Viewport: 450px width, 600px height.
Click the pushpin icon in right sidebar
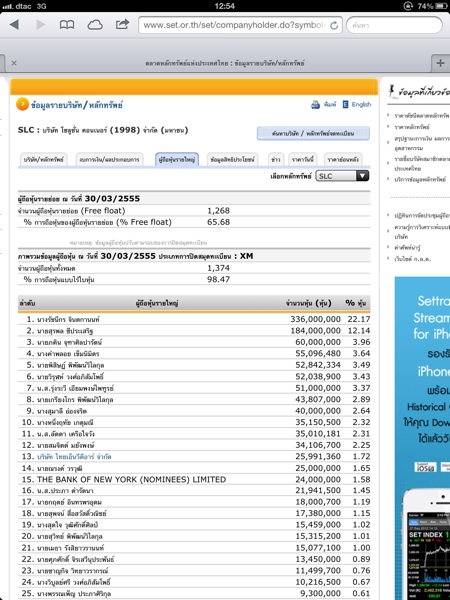click(x=391, y=91)
